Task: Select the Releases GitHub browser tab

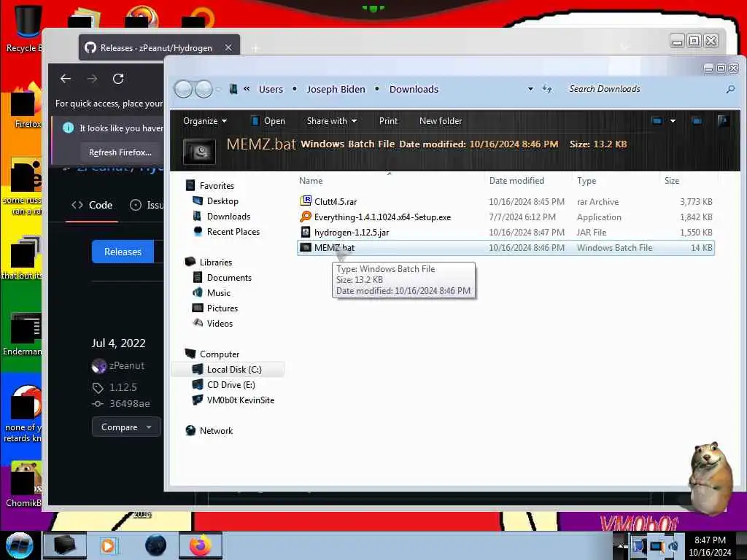Action: (x=158, y=47)
